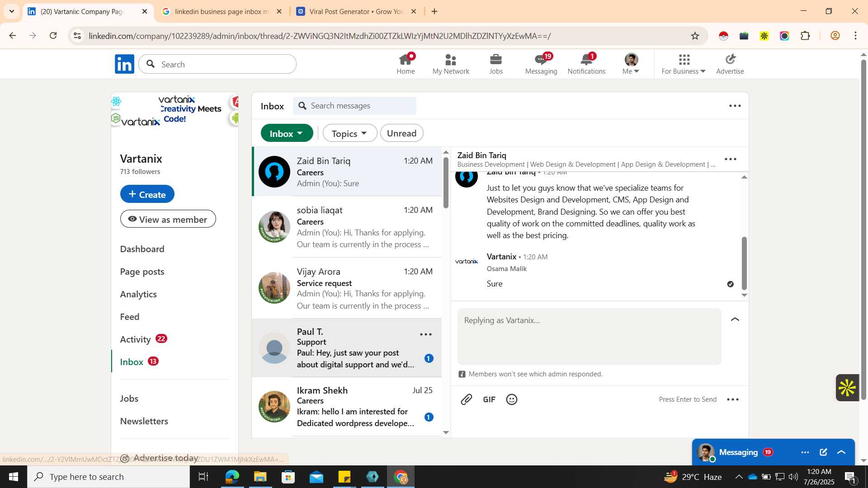Expand the Inbox filter dropdown

(x=287, y=133)
